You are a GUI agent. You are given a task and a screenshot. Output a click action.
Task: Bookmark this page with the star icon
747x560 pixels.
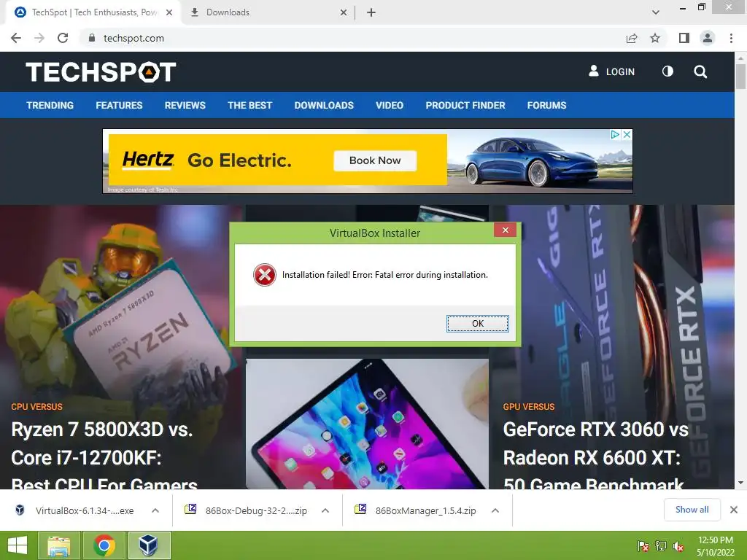(x=655, y=38)
